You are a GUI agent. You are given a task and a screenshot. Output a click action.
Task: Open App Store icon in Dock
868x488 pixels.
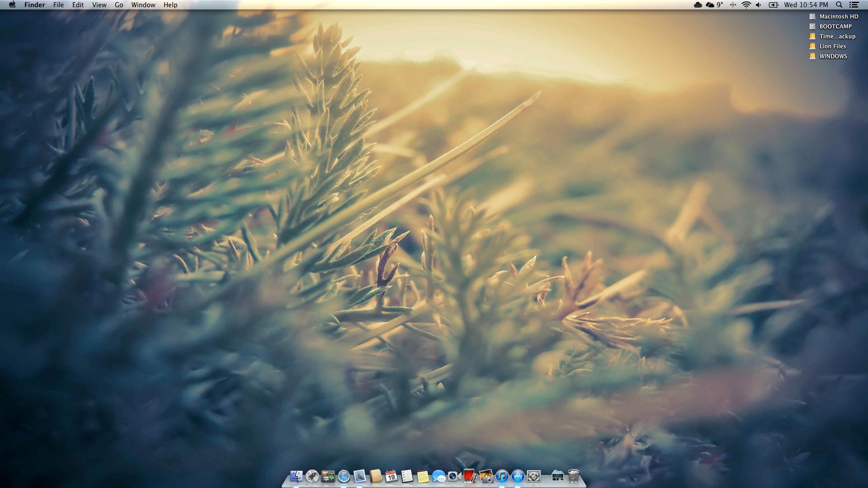pyautogui.click(x=518, y=476)
